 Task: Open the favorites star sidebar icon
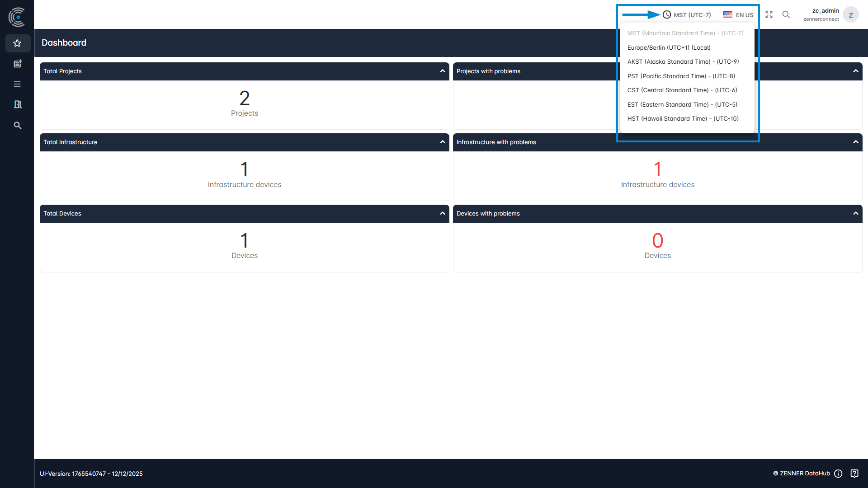pyautogui.click(x=18, y=43)
